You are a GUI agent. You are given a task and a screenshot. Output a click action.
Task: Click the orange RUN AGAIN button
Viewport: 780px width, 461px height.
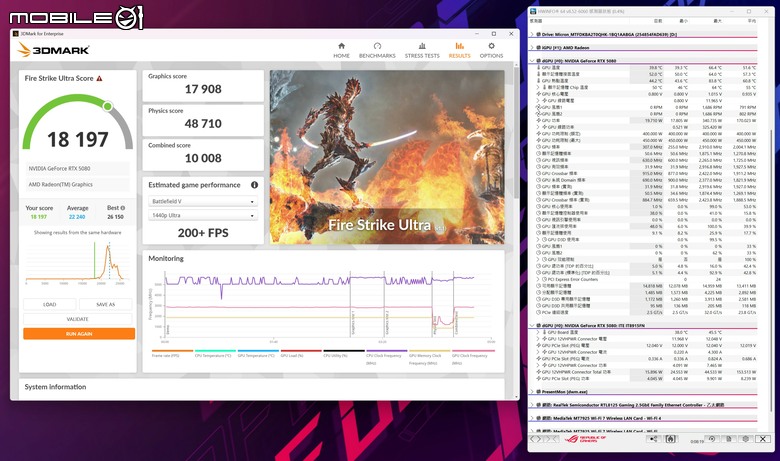point(79,334)
